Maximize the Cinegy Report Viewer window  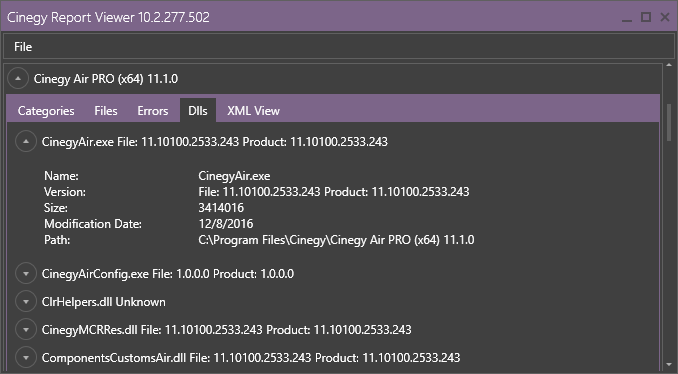click(x=646, y=17)
